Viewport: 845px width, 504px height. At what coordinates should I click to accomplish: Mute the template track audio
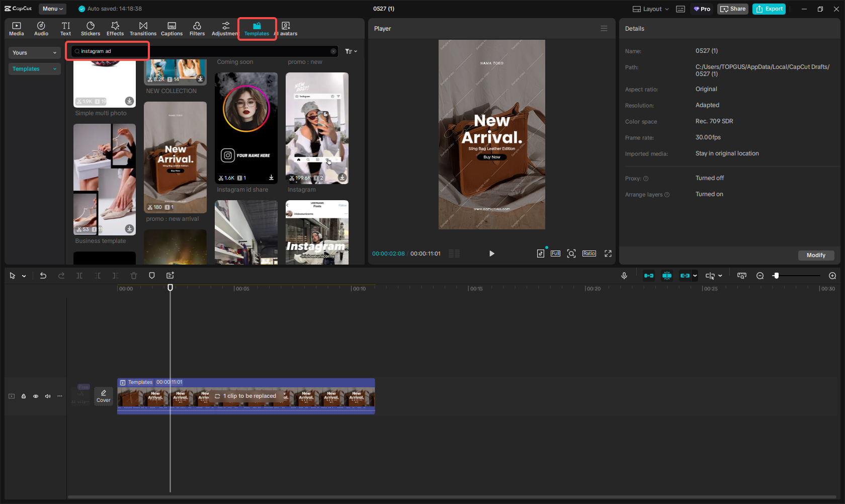(47, 396)
